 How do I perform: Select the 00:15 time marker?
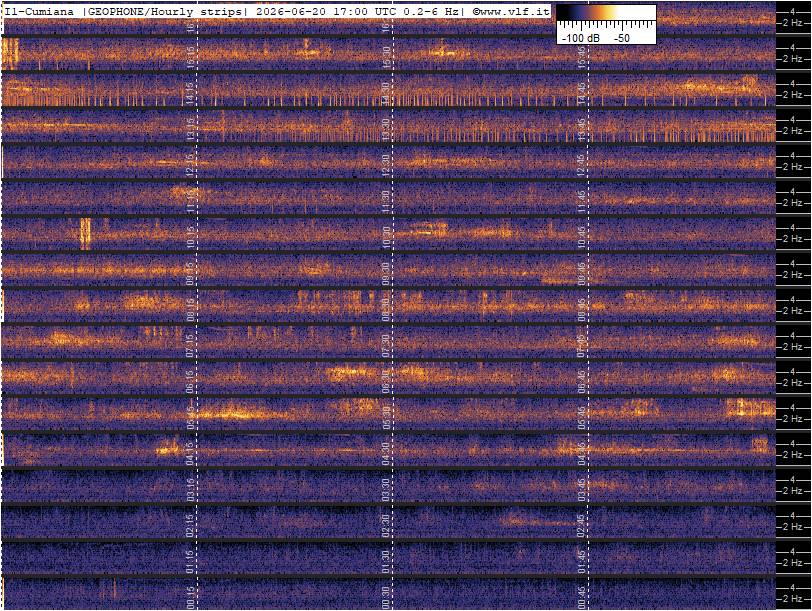coord(190,598)
